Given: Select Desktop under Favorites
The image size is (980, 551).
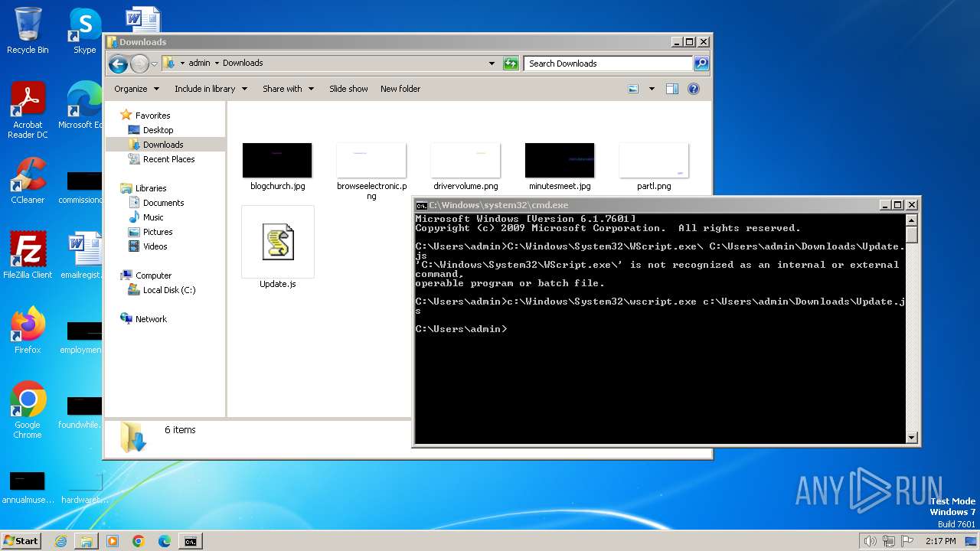Looking at the screenshot, I should pos(158,130).
